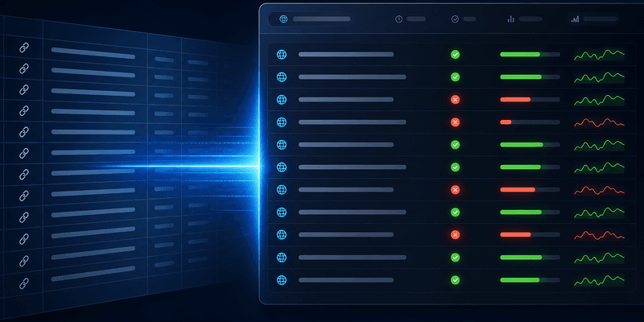
Task: Click the checkmark circle icon in the header
Action: [455, 19]
